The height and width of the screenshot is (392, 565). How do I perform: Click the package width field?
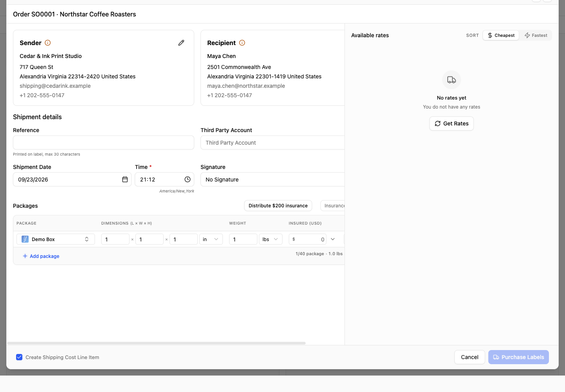click(149, 239)
